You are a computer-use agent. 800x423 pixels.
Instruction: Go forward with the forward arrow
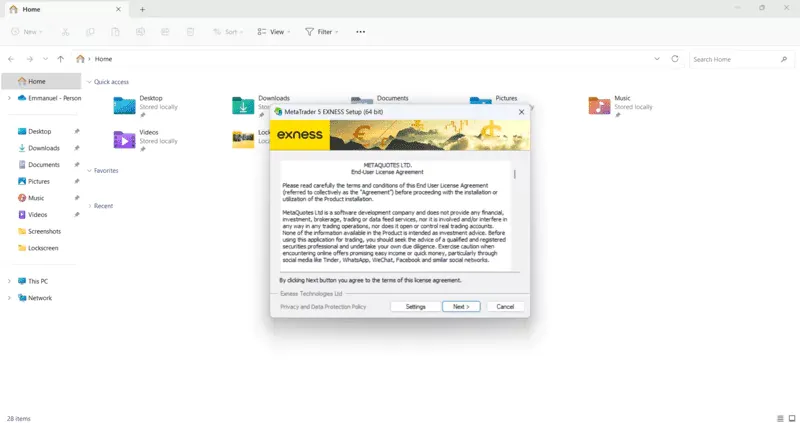pyautogui.click(x=30, y=59)
